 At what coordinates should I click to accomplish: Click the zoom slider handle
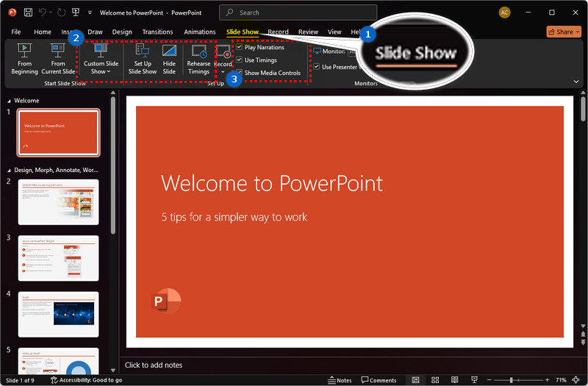click(511, 380)
